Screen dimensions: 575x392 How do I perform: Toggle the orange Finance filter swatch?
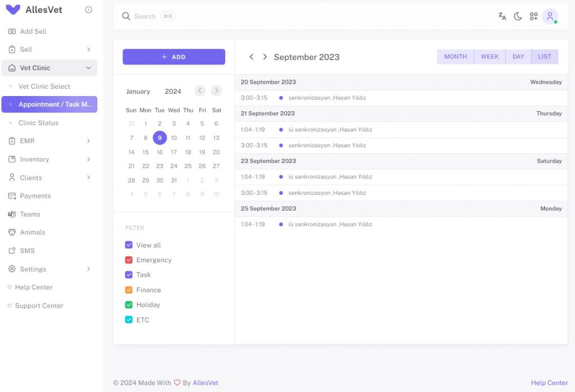click(x=129, y=290)
